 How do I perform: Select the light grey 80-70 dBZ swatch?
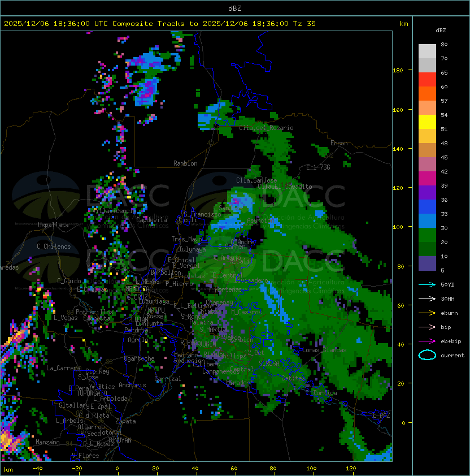(x=427, y=51)
